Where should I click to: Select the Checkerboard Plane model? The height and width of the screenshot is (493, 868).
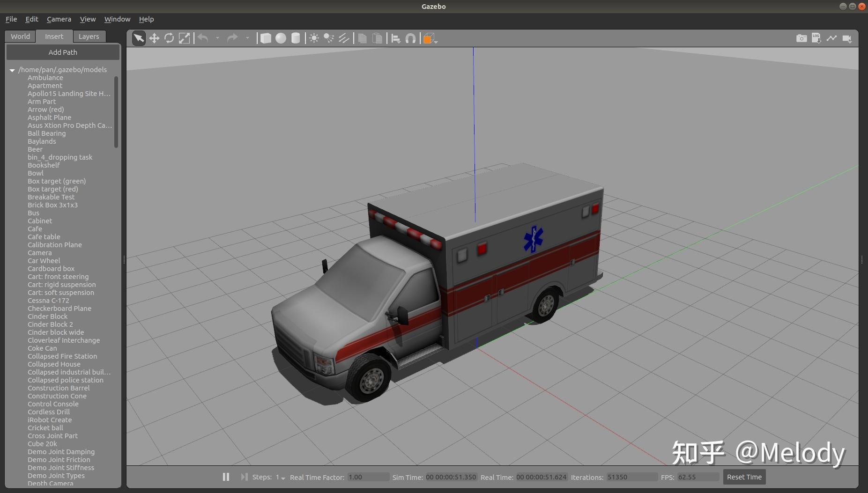point(59,309)
